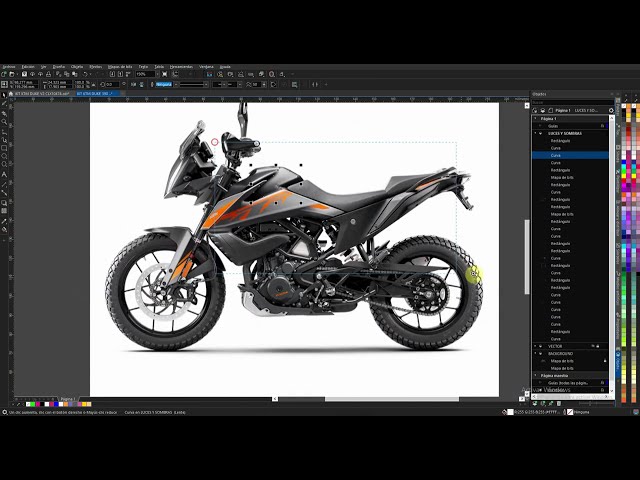This screenshot has height=480, width=640.
Task: Switch to the first document tab
Action: pyautogui.click(x=42, y=93)
